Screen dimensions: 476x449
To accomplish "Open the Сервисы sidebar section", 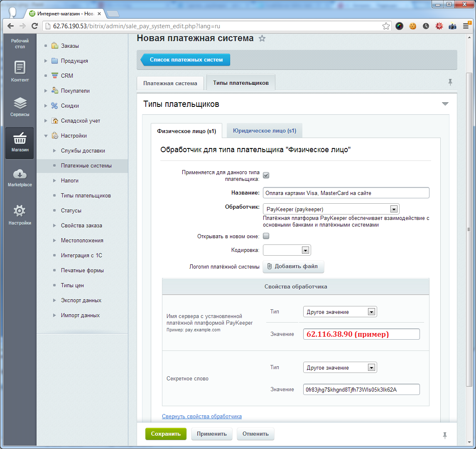I will [20, 106].
